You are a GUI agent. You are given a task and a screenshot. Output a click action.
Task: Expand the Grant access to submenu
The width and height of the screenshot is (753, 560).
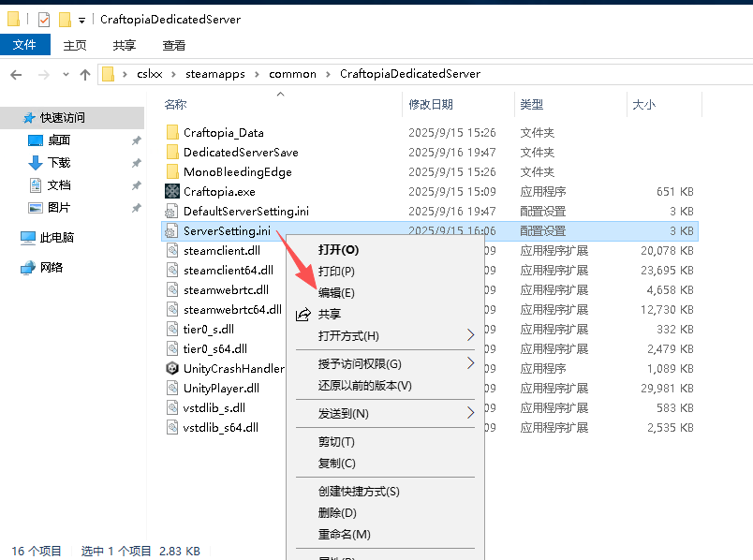point(470,363)
